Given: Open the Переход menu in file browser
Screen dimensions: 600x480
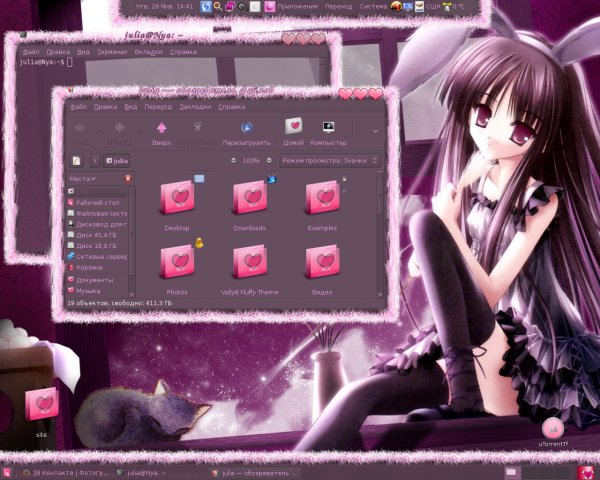Looking at the screenshot, I should 158,107.
